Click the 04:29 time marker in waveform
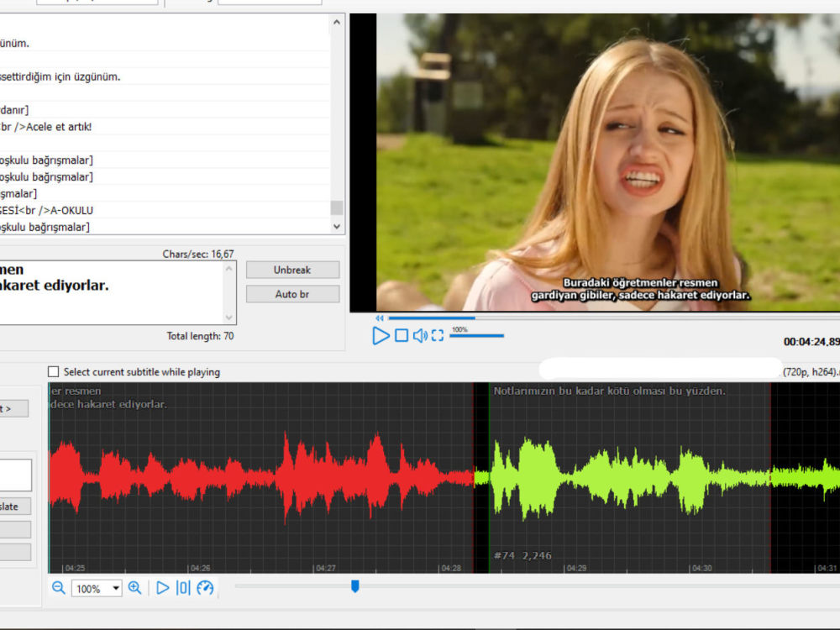 (x=576, y=568)
